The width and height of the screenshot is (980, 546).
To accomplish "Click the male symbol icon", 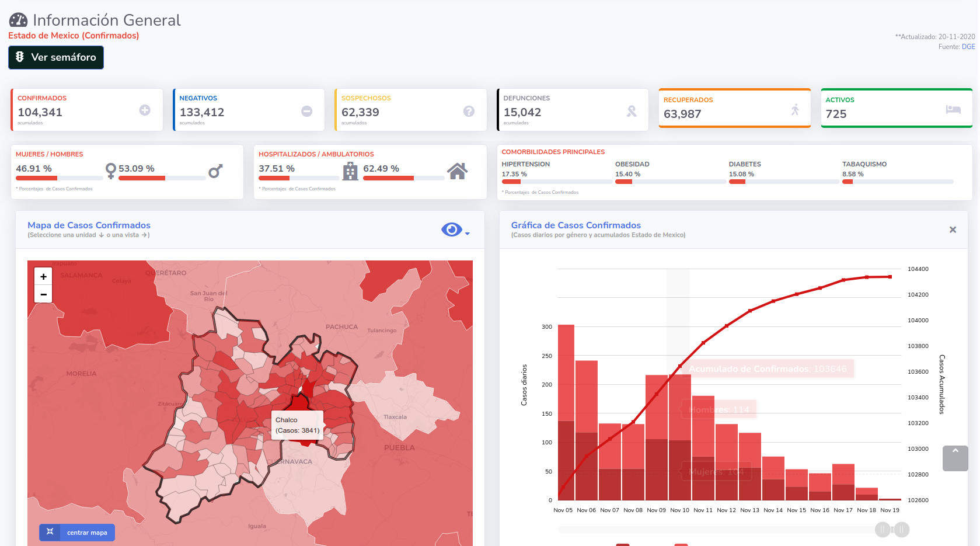I will pos(215,171).
